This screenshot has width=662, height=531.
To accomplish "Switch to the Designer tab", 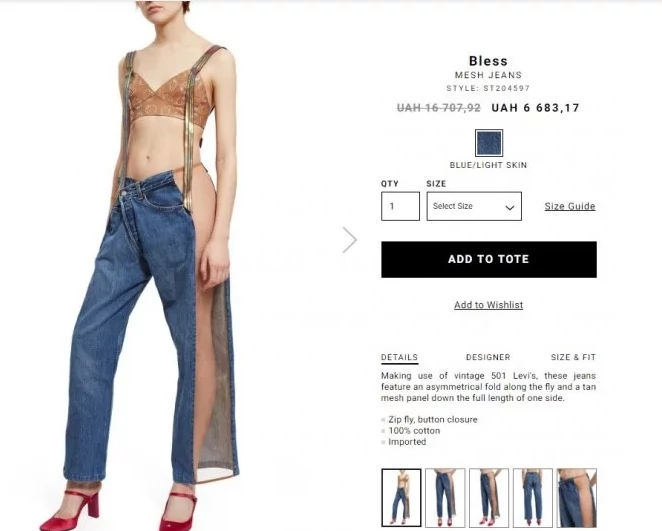I will [x=488, y=358].
